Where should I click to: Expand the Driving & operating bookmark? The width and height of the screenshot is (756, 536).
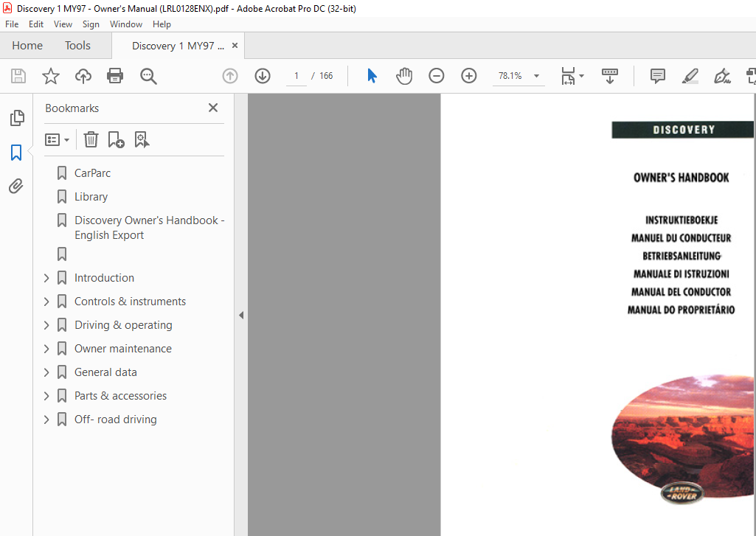[x=46, y=325]
